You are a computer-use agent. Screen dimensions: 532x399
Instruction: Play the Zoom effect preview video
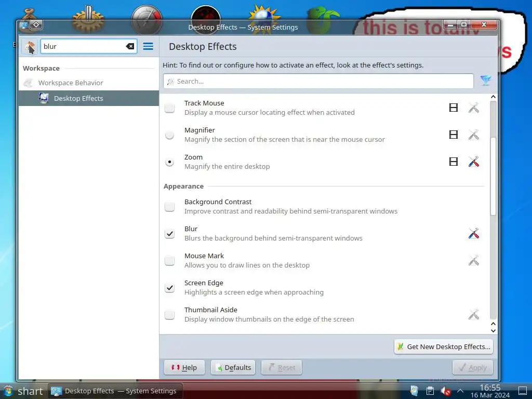pos(453,162)
